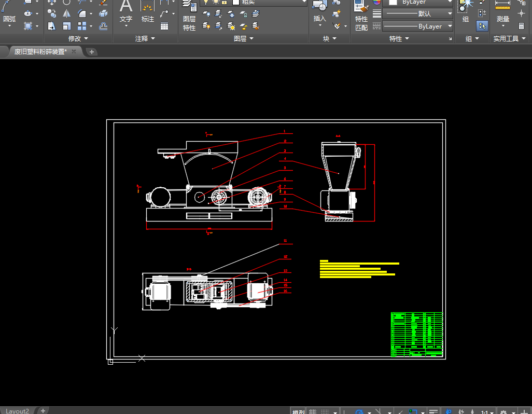This screenshot has width=532, height=414.
Task: Select the Mirror tool
Action: 67,13
